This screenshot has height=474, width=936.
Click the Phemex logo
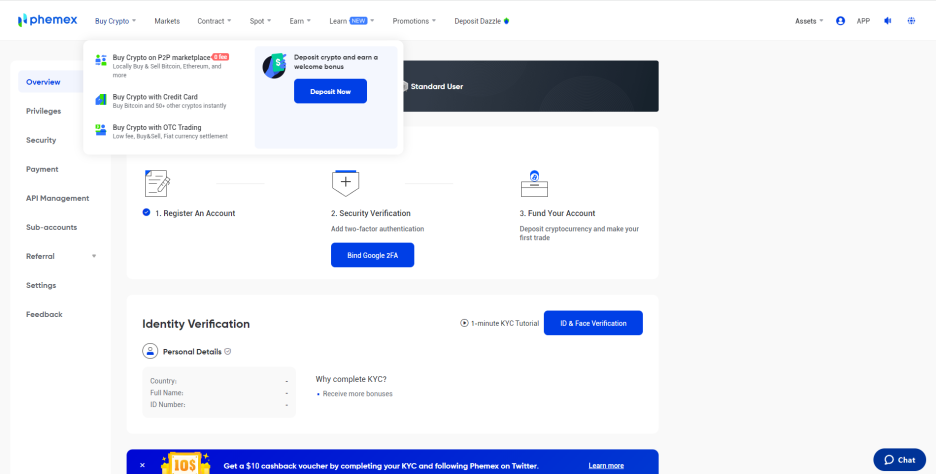click(x=48, y=20)
